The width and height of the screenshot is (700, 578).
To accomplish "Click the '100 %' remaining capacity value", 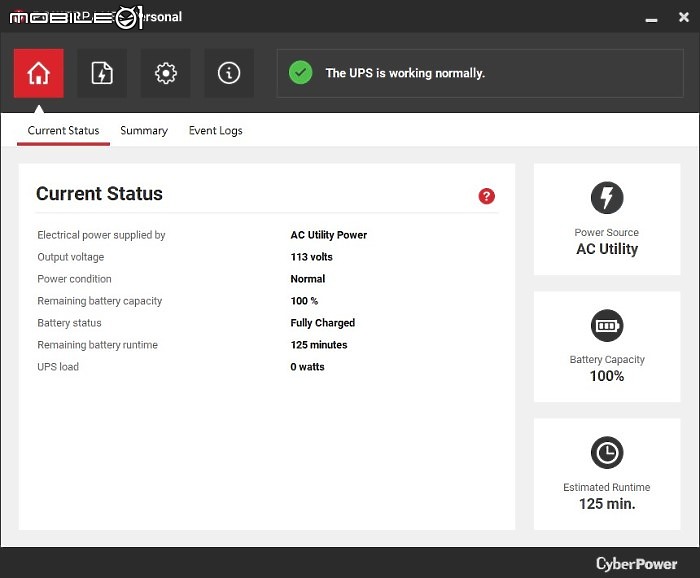I will 304,301.
